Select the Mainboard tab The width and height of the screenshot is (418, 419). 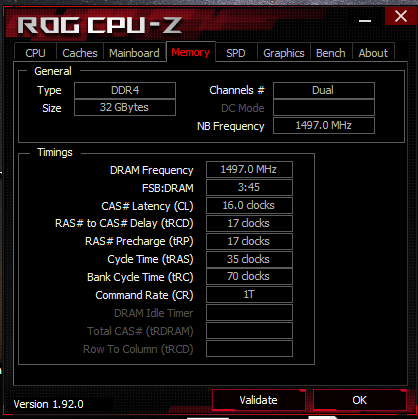(134, 53)
